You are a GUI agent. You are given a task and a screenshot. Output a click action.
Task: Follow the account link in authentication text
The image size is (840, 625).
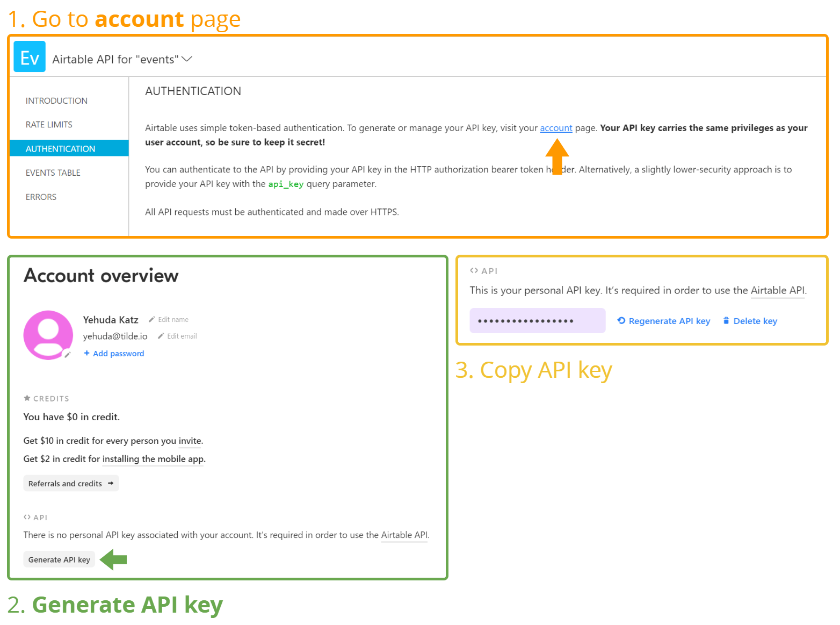(x=556, y=128)
